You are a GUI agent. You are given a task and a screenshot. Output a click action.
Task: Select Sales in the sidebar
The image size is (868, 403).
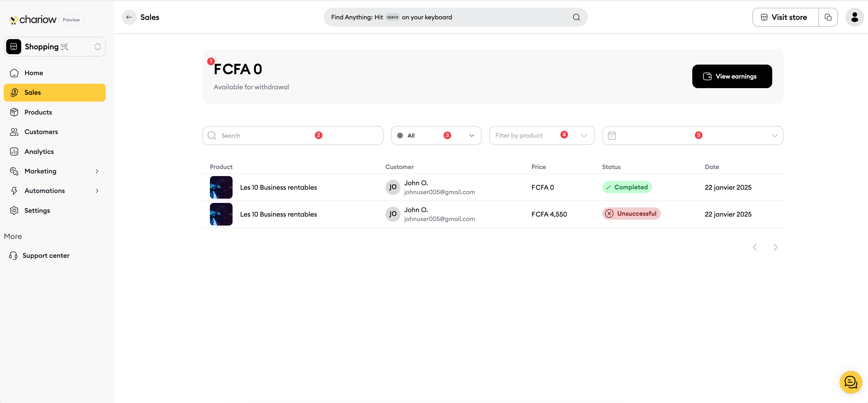click(54, 93)
